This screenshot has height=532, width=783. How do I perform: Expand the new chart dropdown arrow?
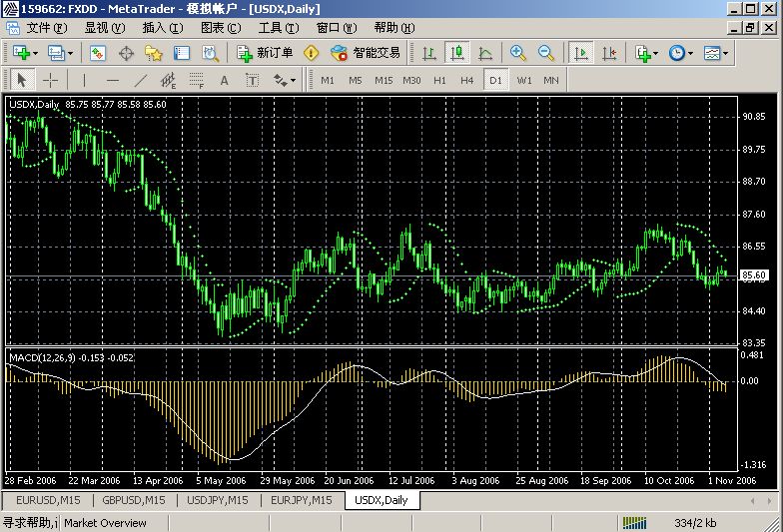point(35,53)
